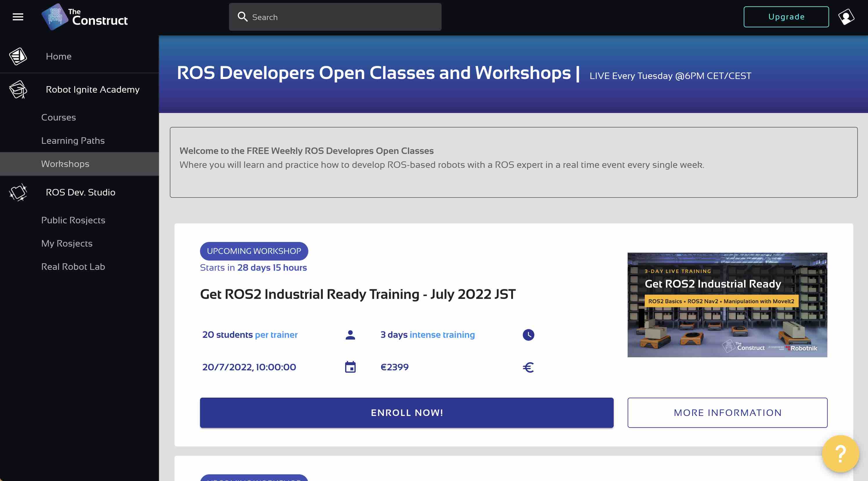Image resolution: width=868 pixels, height=481 pixels.
Task: Open Learning Paths in the sidebar
Action: (79, 141)
